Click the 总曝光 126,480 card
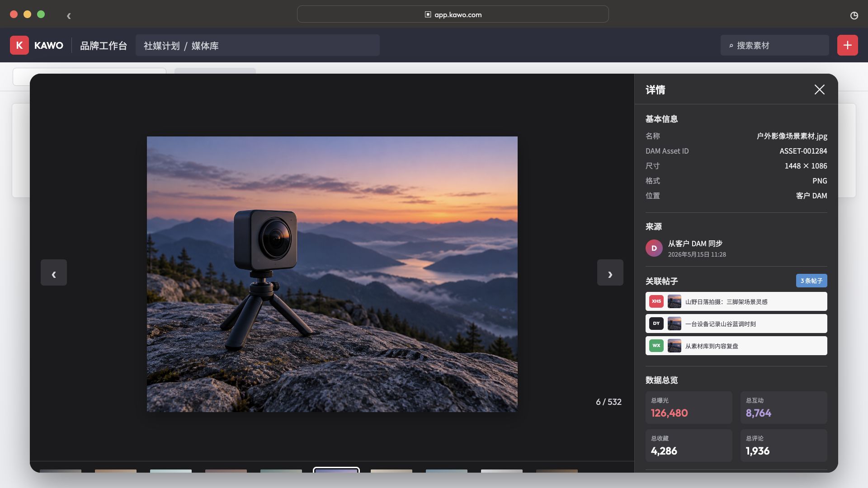 (x=689, y=408)
